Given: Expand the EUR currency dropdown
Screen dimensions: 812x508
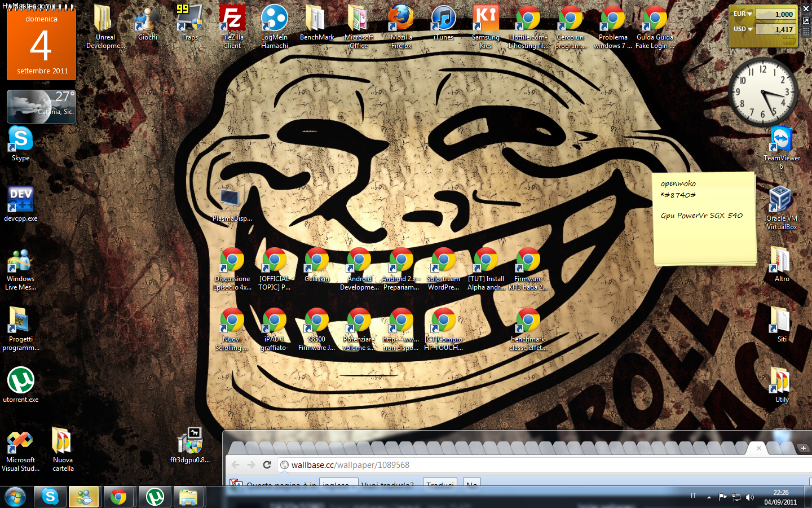Looking at the screenshot, I should click(750, 14).
